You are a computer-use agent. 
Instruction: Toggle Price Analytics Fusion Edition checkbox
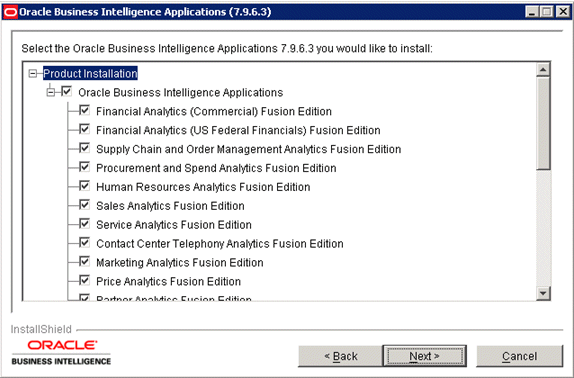(x=85, y=281)
